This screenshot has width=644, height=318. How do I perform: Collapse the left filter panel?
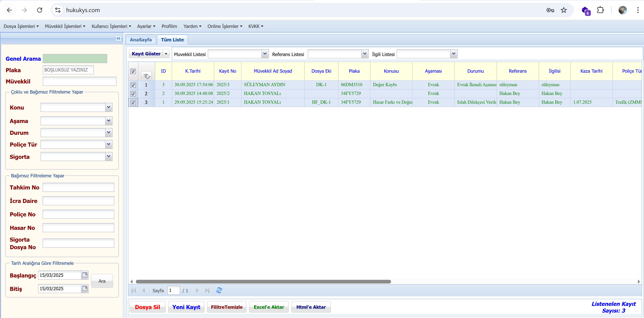118,38
